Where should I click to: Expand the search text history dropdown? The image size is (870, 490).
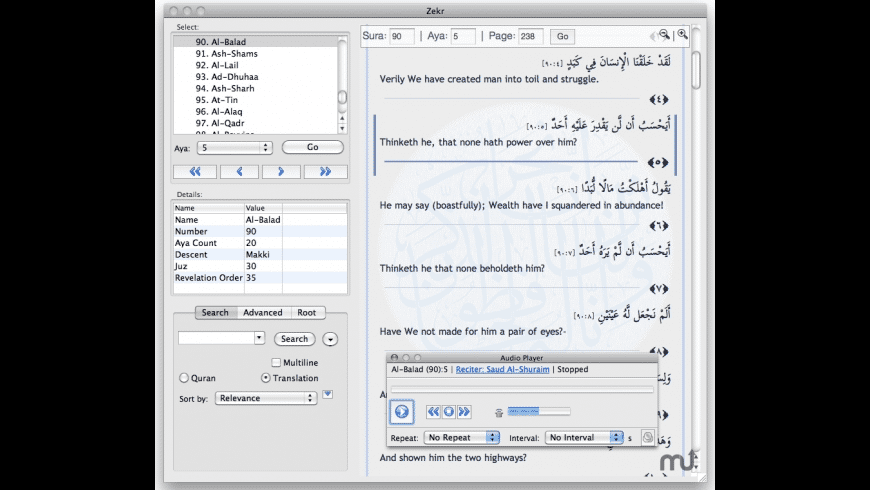259,337
